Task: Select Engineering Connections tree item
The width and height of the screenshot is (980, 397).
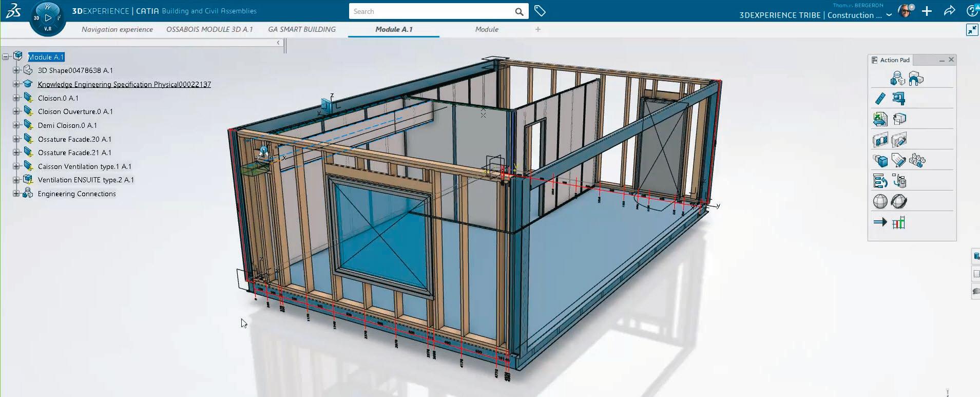Action: (x=77, y=194)
